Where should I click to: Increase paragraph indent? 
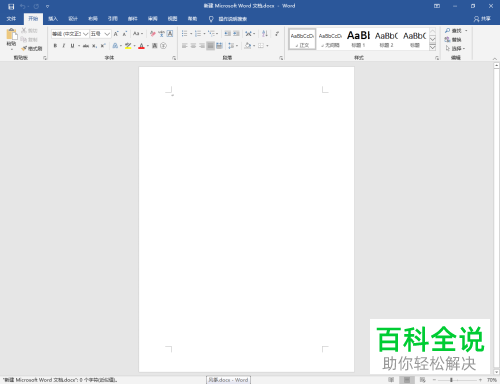236,34
